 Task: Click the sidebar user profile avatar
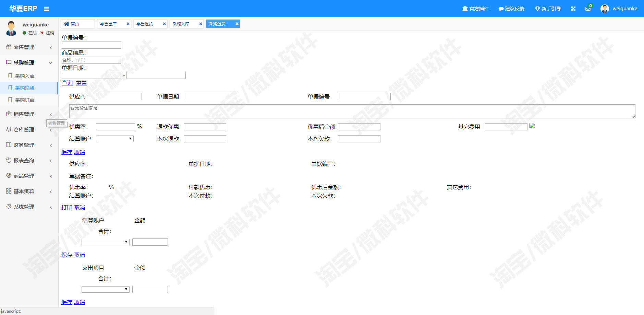[x=11, y=28]
